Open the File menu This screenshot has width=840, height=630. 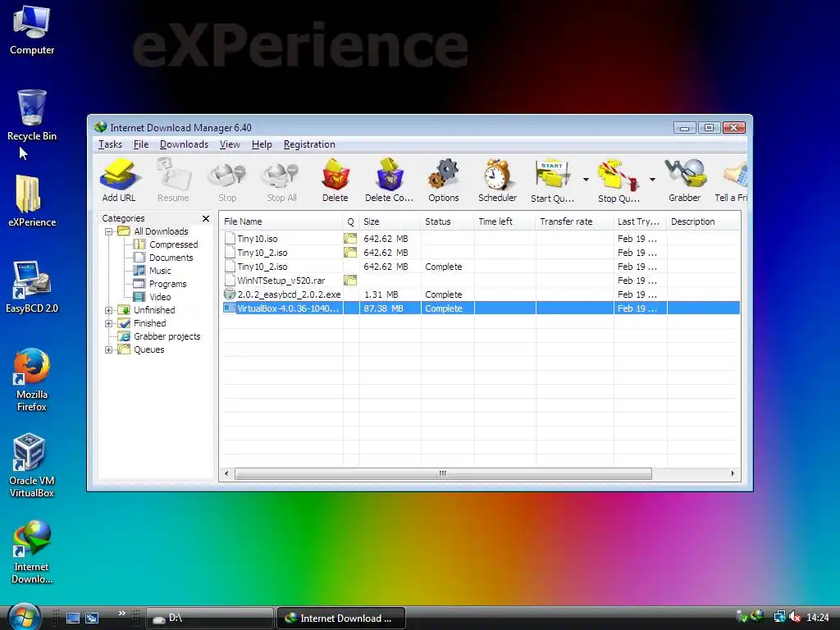click(x=141, y=144)
